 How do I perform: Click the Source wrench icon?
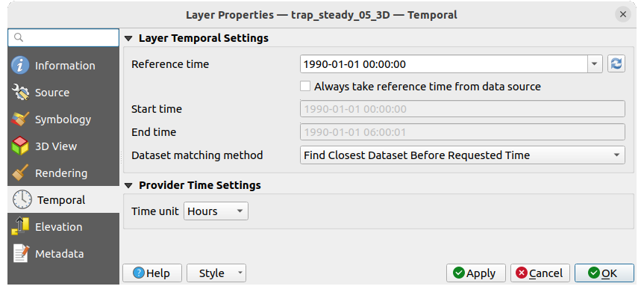tap(20, 93)
